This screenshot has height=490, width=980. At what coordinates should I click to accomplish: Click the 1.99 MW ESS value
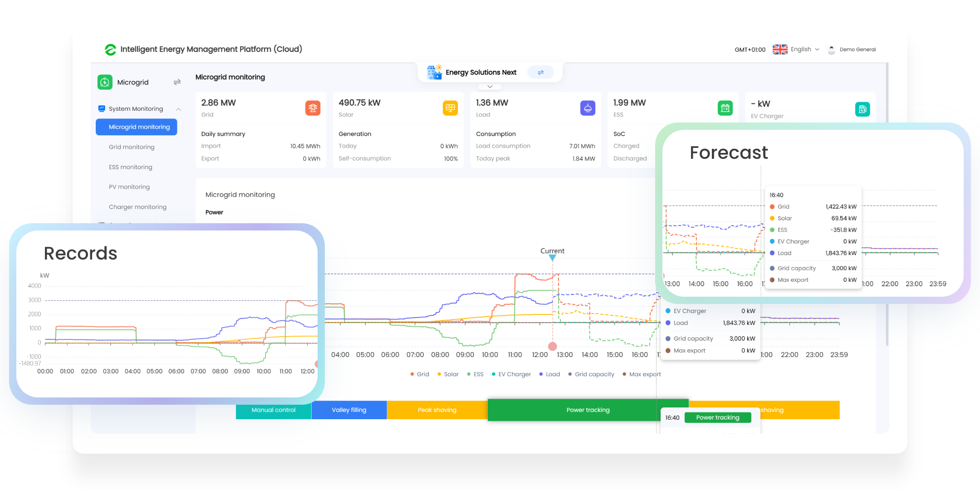(630, 103)
